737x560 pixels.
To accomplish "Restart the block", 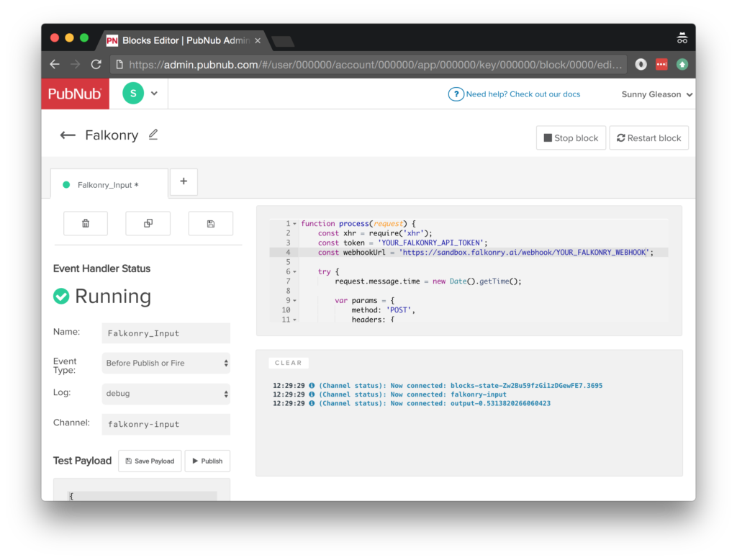I will coord(649,137).
